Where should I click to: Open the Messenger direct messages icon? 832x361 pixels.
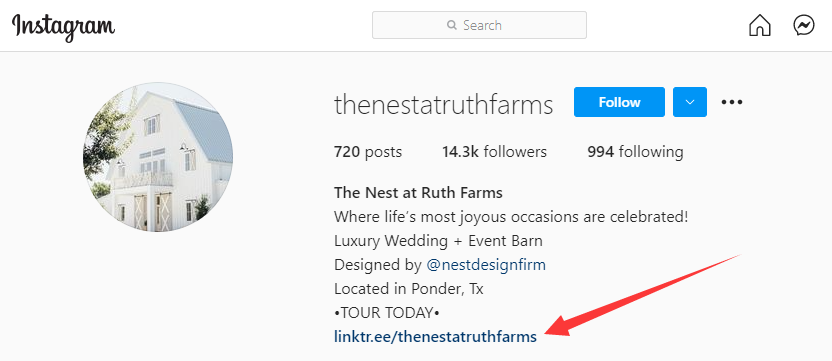point(804,25)
